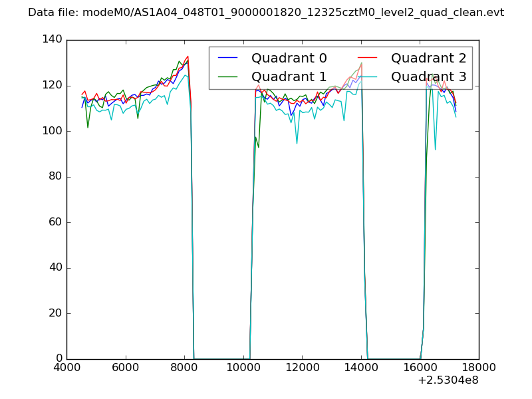
Task: Click the Quadrant 2 legend label
Action: tap(428, 59)
